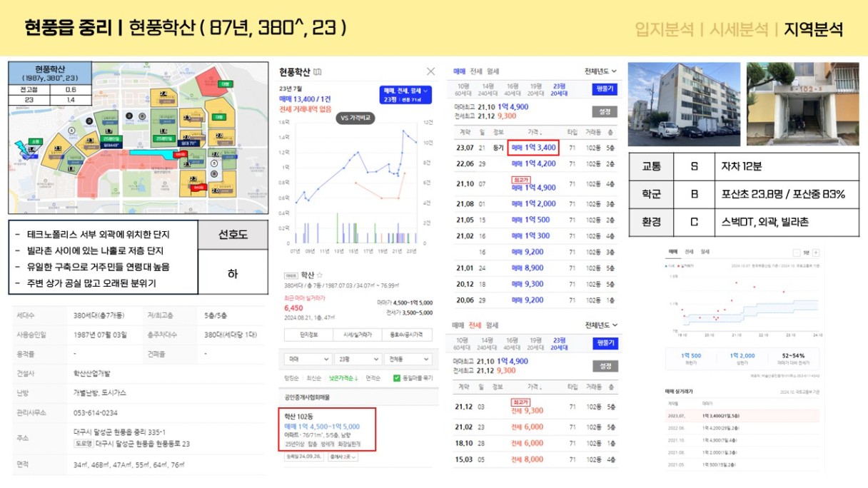Select 입지분석 in the slide header
The width and height of the screenshot is (868, 488).
pyautogui.click(x=664, y=29)
